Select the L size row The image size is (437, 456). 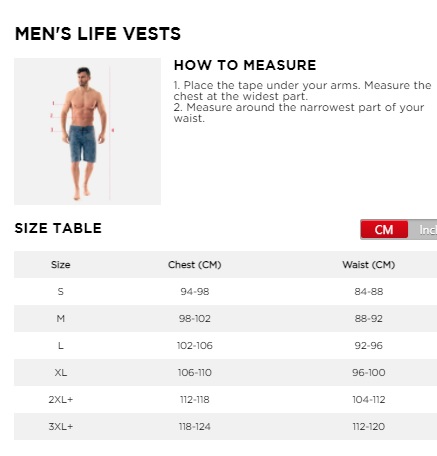tap(225, 346)
